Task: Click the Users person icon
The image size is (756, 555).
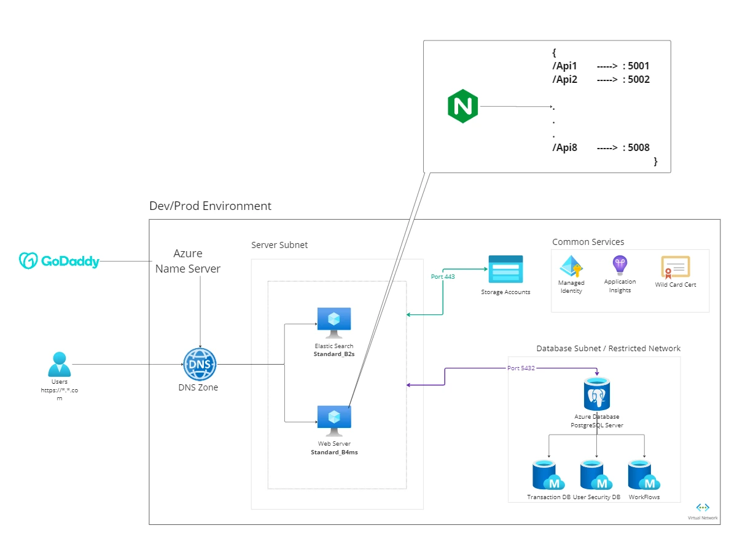Action: coord(60,364)
